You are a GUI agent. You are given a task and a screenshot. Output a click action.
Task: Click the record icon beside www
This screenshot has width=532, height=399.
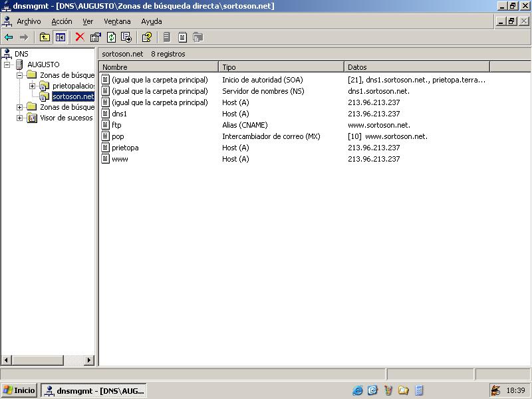106,158
